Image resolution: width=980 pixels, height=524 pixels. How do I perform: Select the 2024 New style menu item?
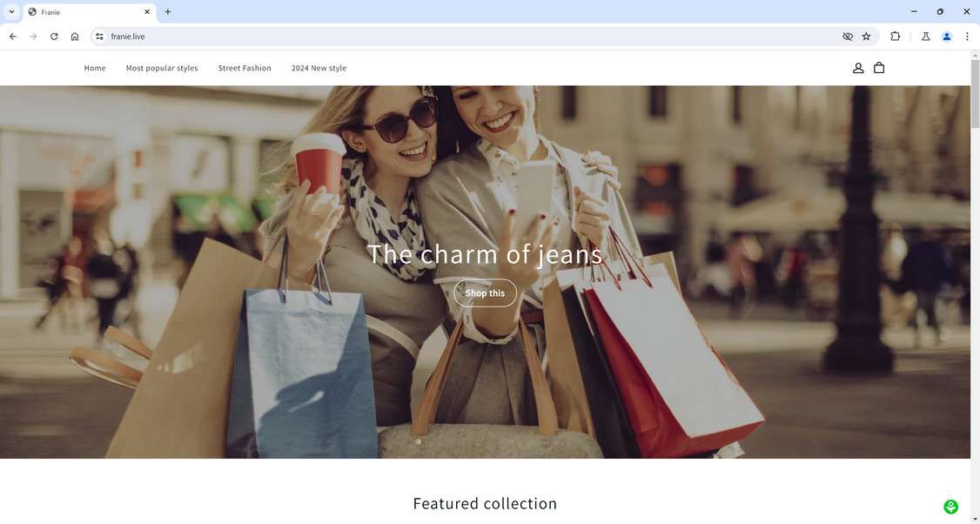(319, 68)
